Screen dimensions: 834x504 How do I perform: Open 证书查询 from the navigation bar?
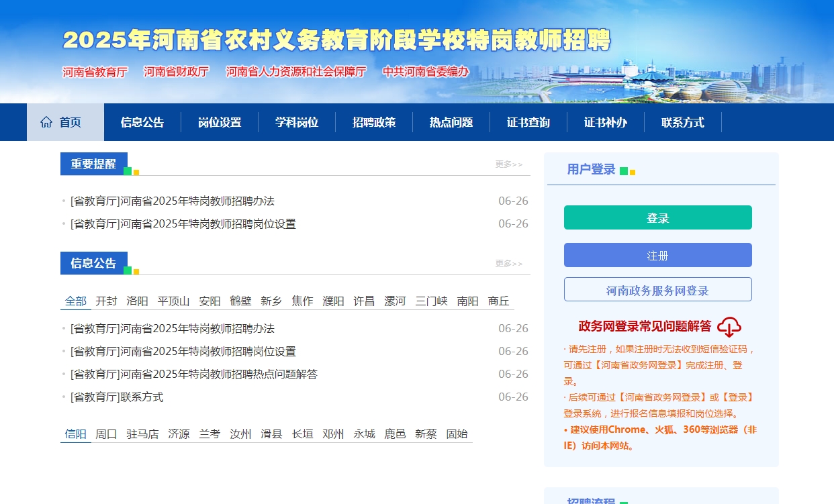point(528,121)
